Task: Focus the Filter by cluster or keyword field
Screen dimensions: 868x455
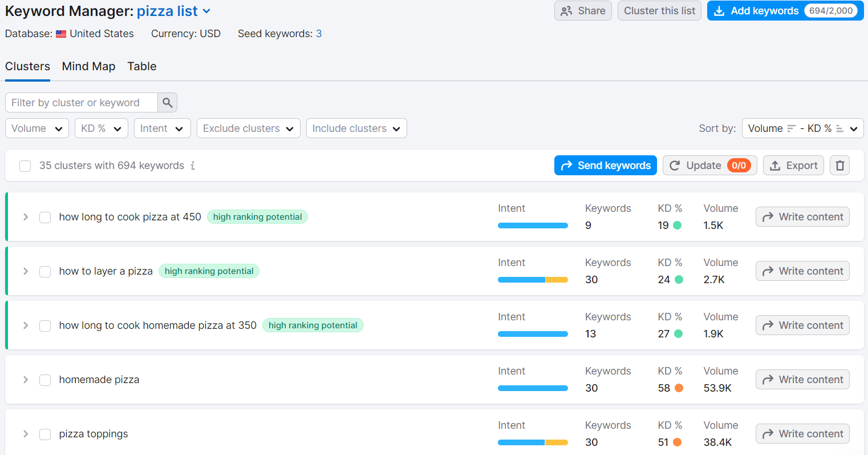Action: click(x=82, y=103)
